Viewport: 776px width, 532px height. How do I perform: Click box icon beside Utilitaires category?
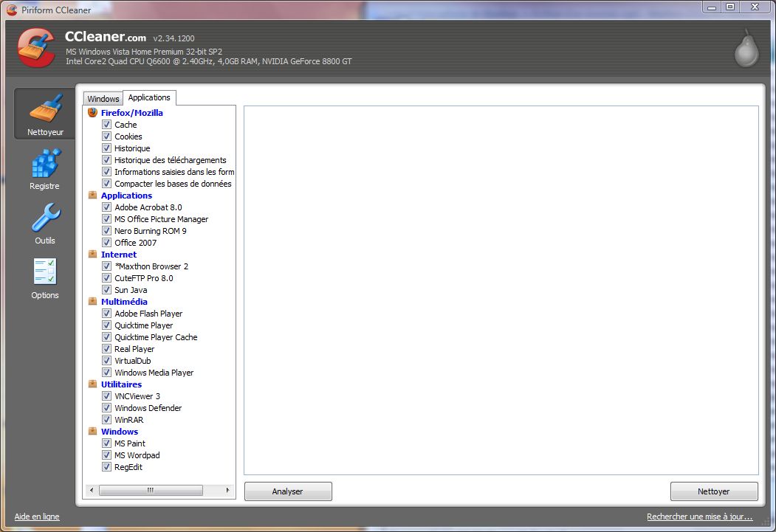92,384
